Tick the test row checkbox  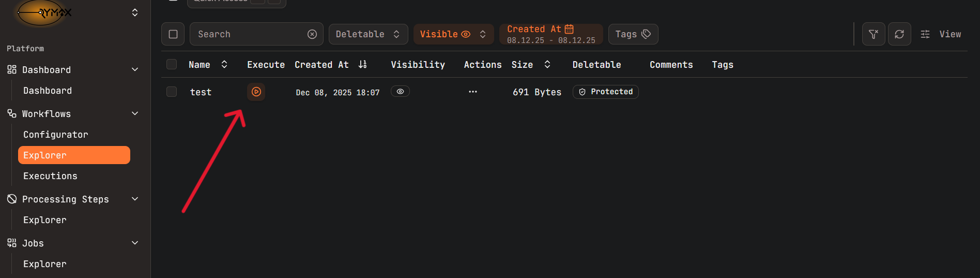click(x=172, y=92)
